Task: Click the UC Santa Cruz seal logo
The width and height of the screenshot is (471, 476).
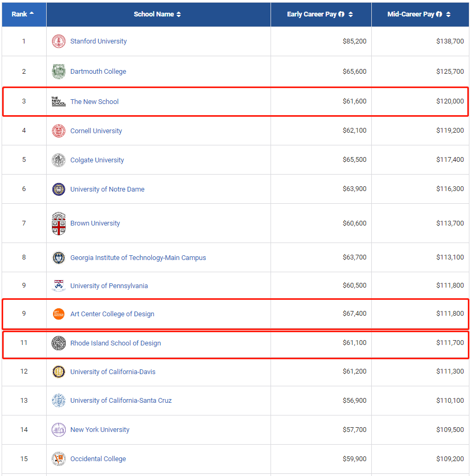Action: click(x=58, y=401)
